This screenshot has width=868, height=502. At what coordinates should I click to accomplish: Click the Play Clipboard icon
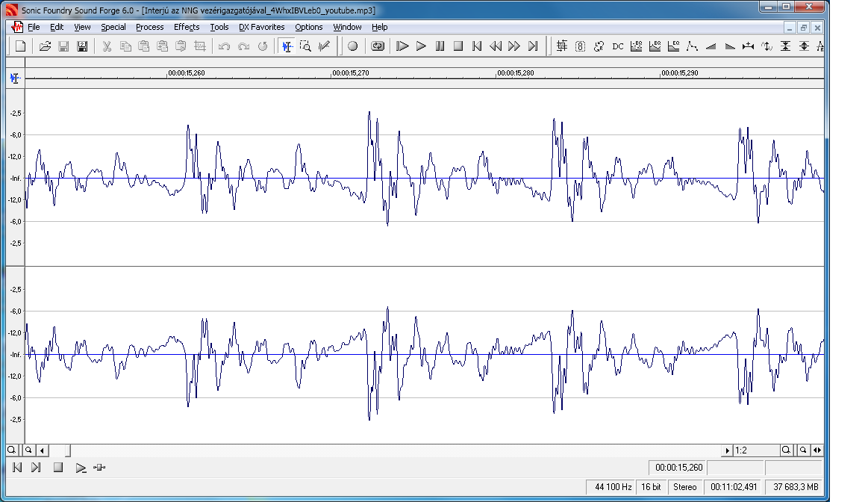point(181,46)
